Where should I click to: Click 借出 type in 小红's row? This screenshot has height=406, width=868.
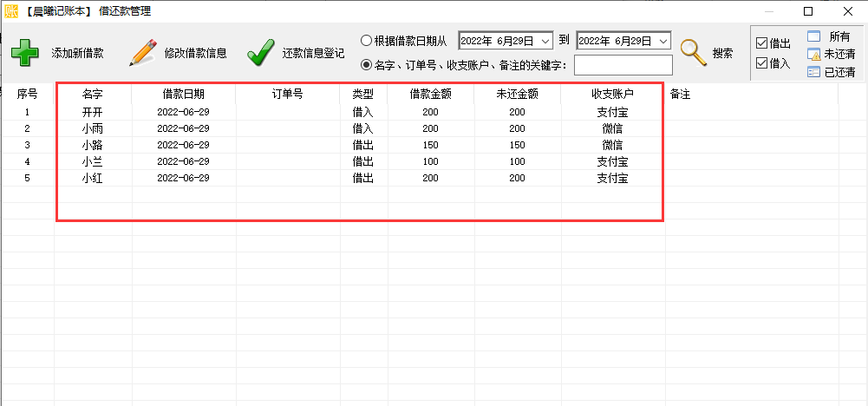pos(363,179)
